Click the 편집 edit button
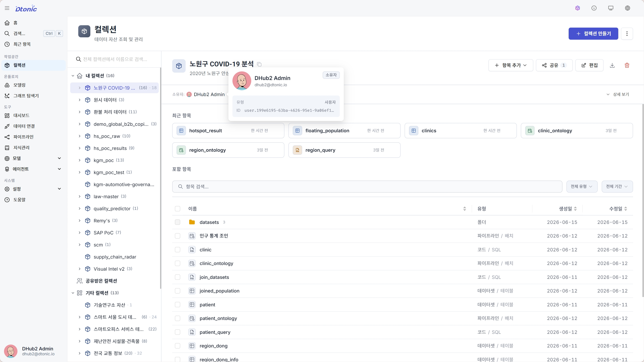This screenshot has height=362, width=644. tap(589, 65)
